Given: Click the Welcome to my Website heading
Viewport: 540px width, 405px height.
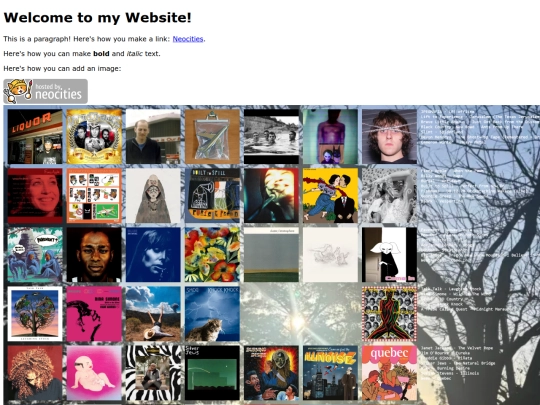Looking at the screenshot, I should 97,18.
